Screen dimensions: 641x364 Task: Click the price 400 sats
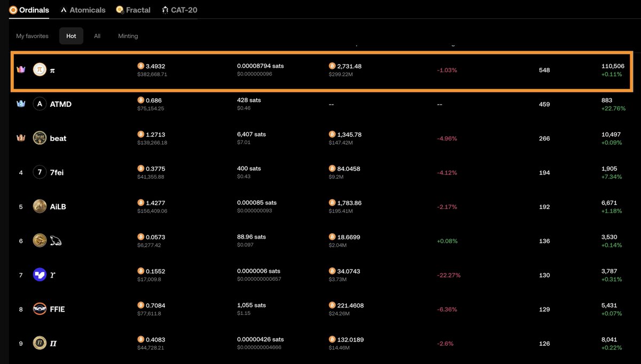[x=249, y=169]
